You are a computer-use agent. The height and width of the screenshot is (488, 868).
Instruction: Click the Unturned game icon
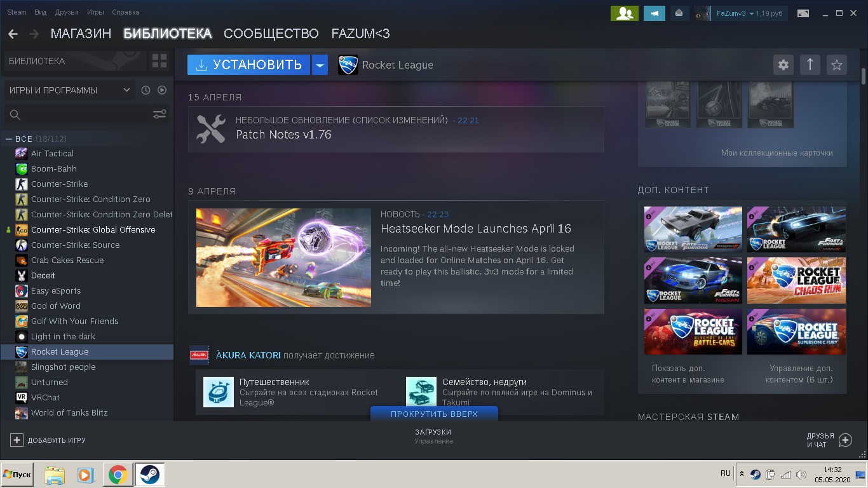click(x=21, y=382)
